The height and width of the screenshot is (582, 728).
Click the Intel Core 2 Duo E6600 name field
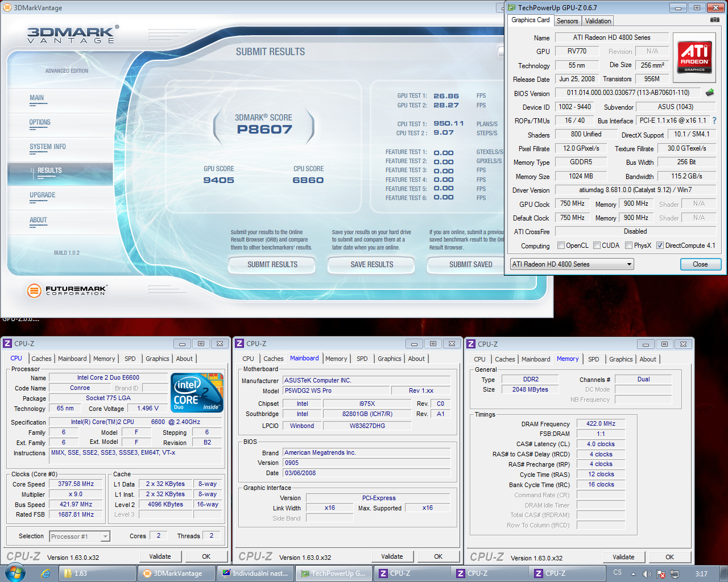(x=108, y=377)
